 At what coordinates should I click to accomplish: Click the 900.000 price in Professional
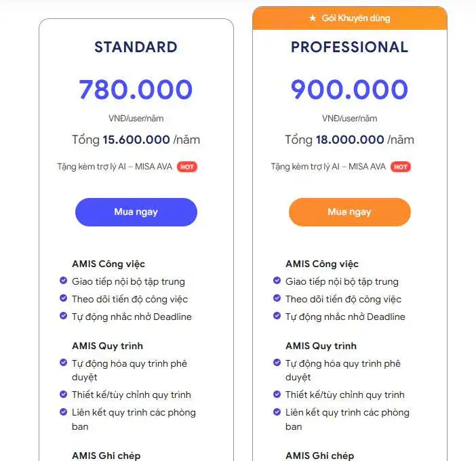pyautogui.click(x=349, y=89)
